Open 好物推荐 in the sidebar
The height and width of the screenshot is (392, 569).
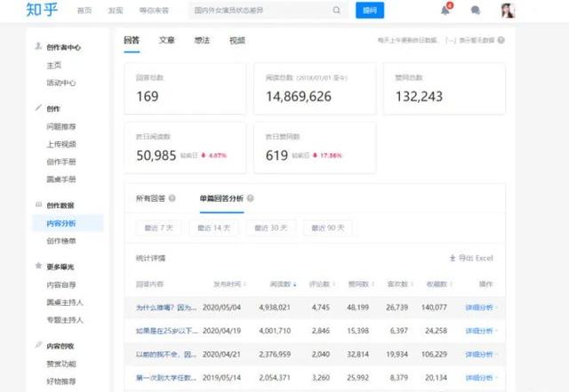pos(61,381)
